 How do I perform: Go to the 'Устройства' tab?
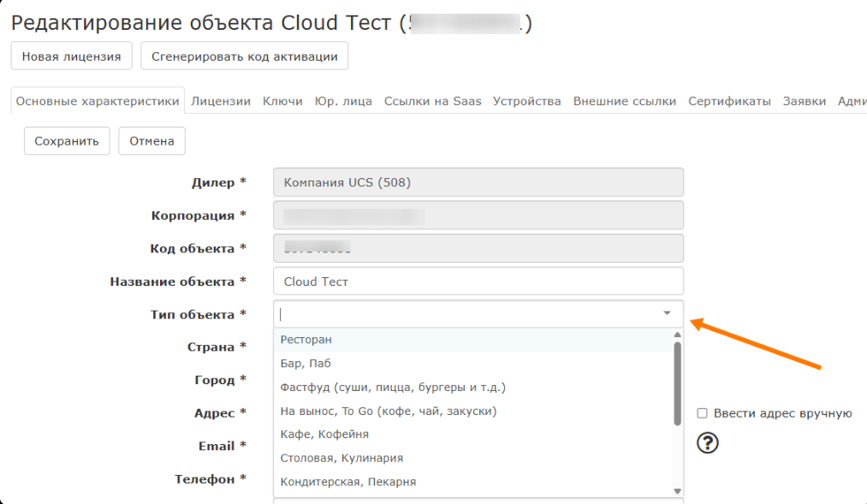point(526,101)
